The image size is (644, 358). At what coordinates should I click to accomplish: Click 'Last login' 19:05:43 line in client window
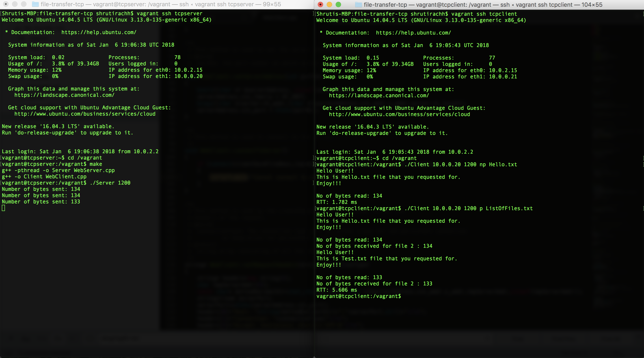tap(395, 152)
